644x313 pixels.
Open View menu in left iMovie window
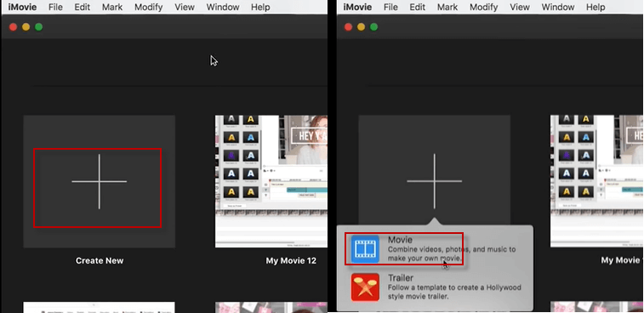[x=185, y=7]
